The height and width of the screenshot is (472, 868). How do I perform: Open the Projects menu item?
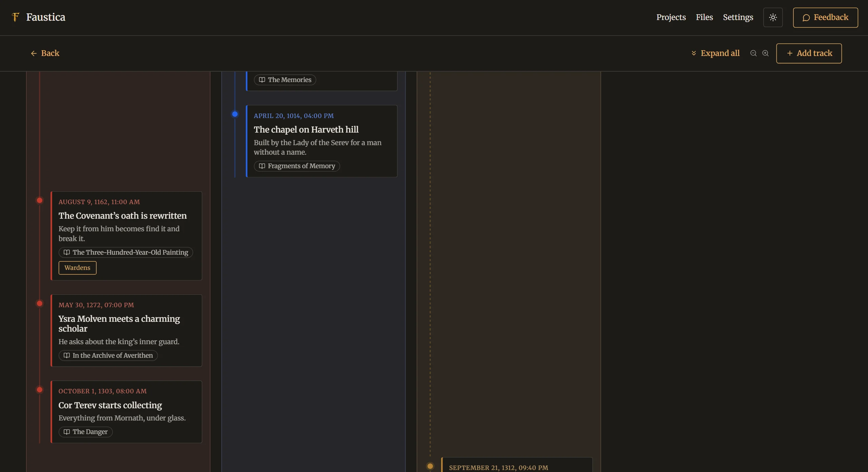click(x=671, y=17)
